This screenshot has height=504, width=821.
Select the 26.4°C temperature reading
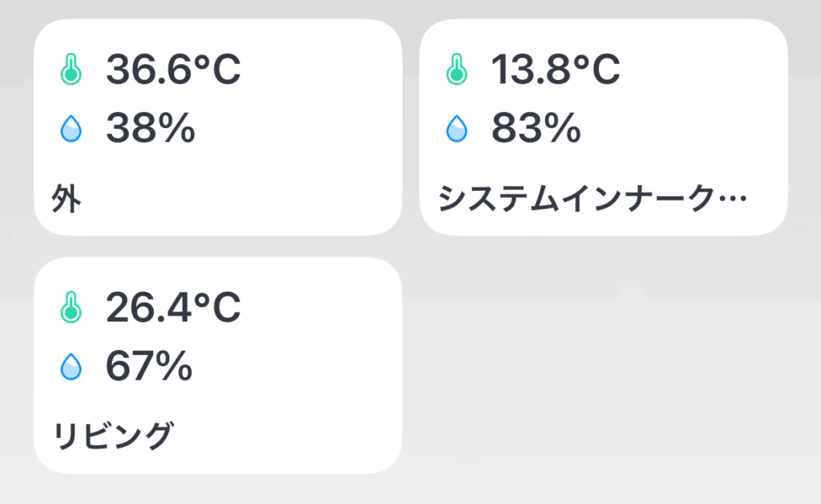coord(173,307)
